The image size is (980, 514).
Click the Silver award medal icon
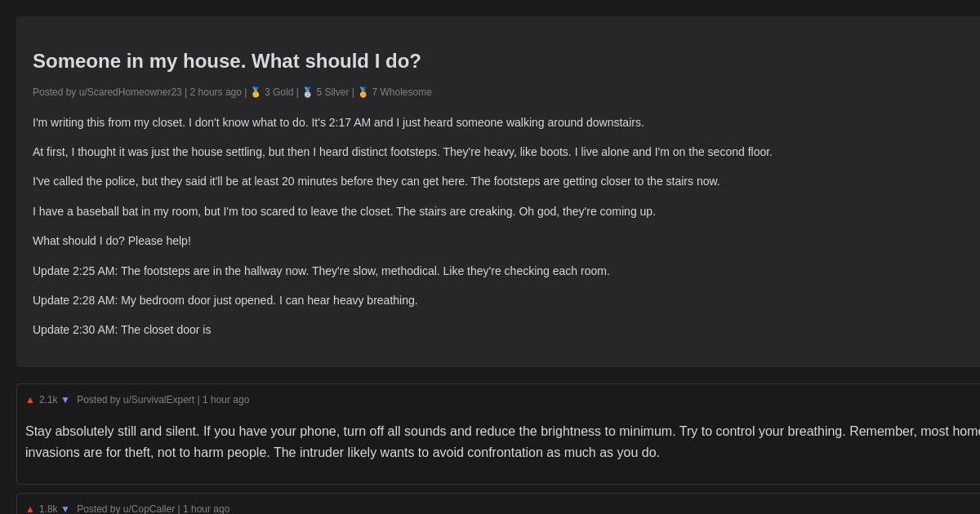(x=308, y=91)
